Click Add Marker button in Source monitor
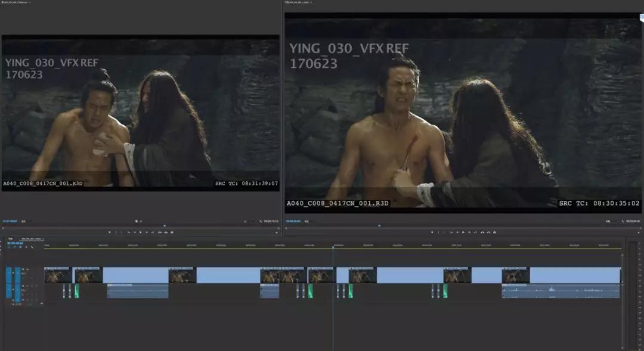Image resolution: width=644 pixels, height=351 pixels. tap(110, 232)
